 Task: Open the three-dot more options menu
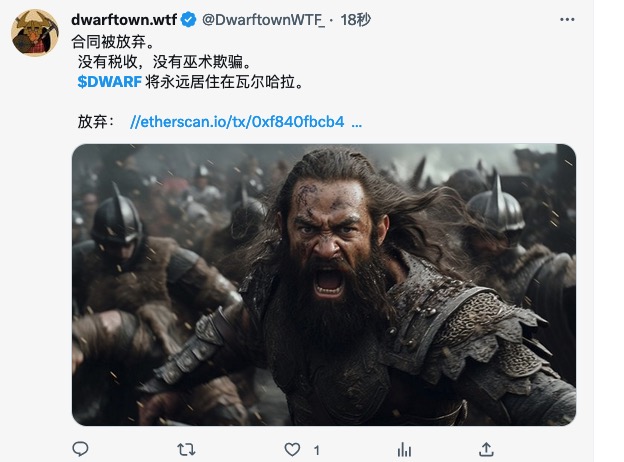(x=567, y=19)
